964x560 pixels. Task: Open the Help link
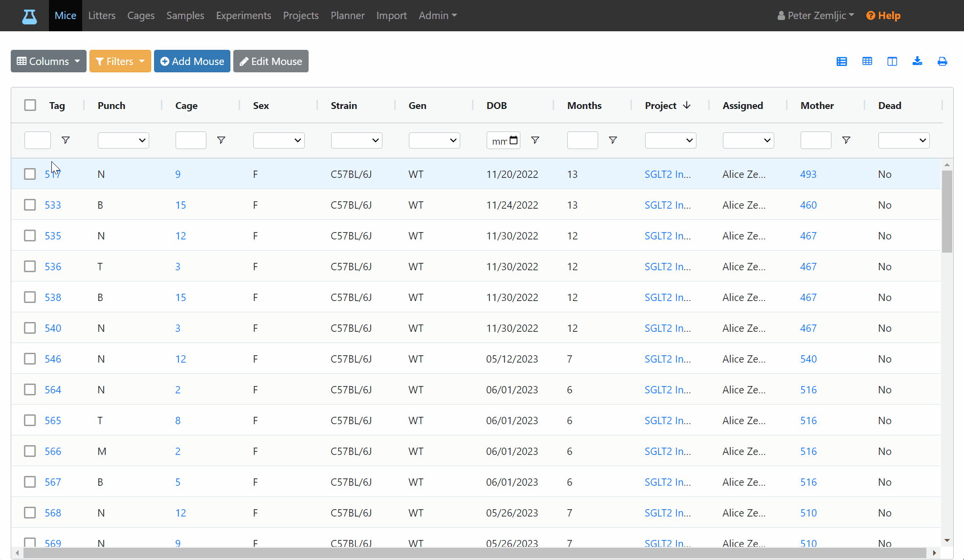tap(883, 16)
